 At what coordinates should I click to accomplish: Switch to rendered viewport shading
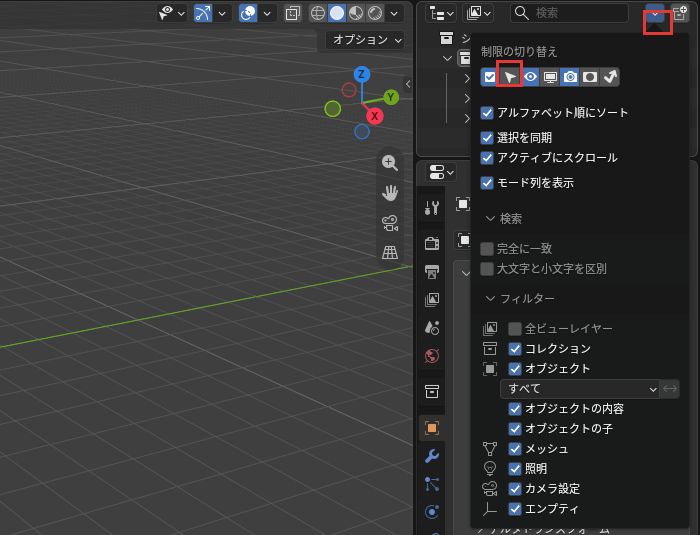375,13
